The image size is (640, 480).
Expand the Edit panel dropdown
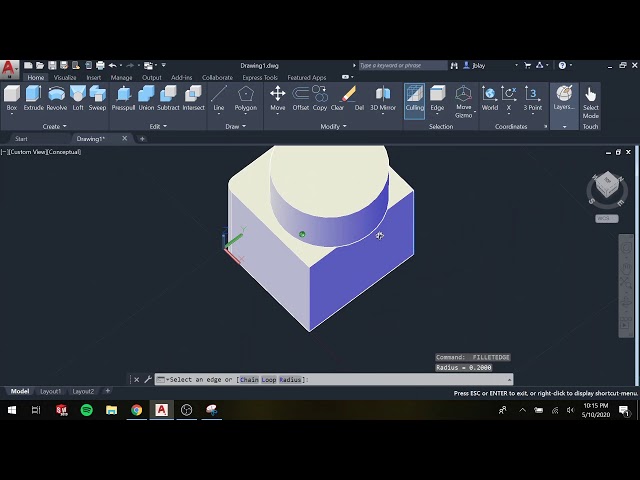click(x=158, y=127)
